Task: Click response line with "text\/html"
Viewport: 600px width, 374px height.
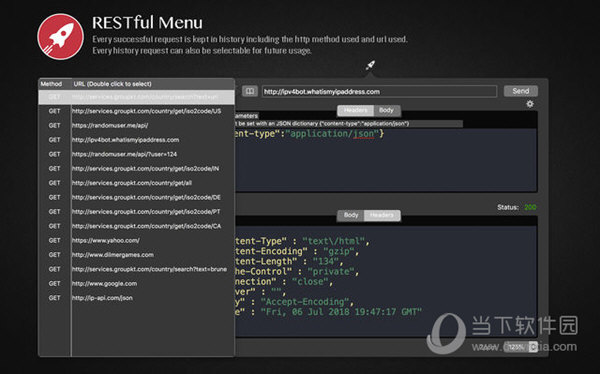Action: click(303, 241)
